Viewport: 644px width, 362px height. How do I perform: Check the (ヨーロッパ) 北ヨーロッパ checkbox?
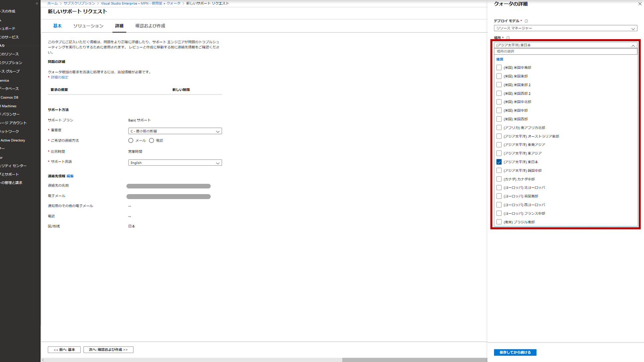(499, 187)
